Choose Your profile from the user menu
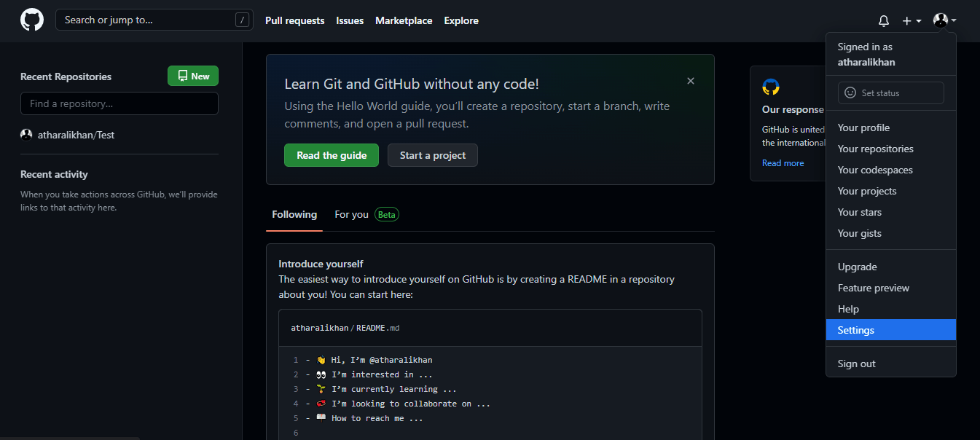This screenshot has height=440, width=980. point(890,127)
